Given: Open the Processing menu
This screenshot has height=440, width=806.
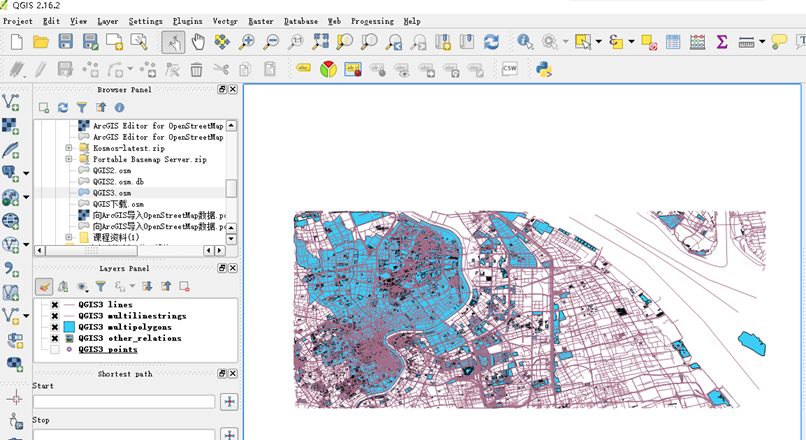Looking at the screenshot, I should click(372, 21).
